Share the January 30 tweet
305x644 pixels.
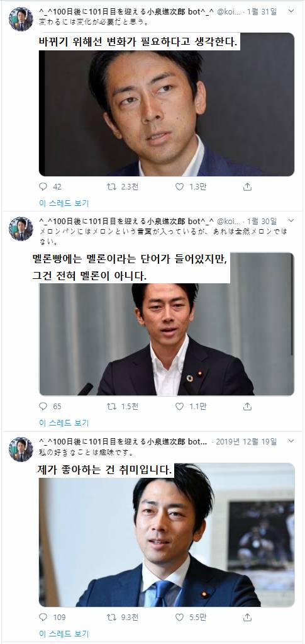[x=247, y=406]
